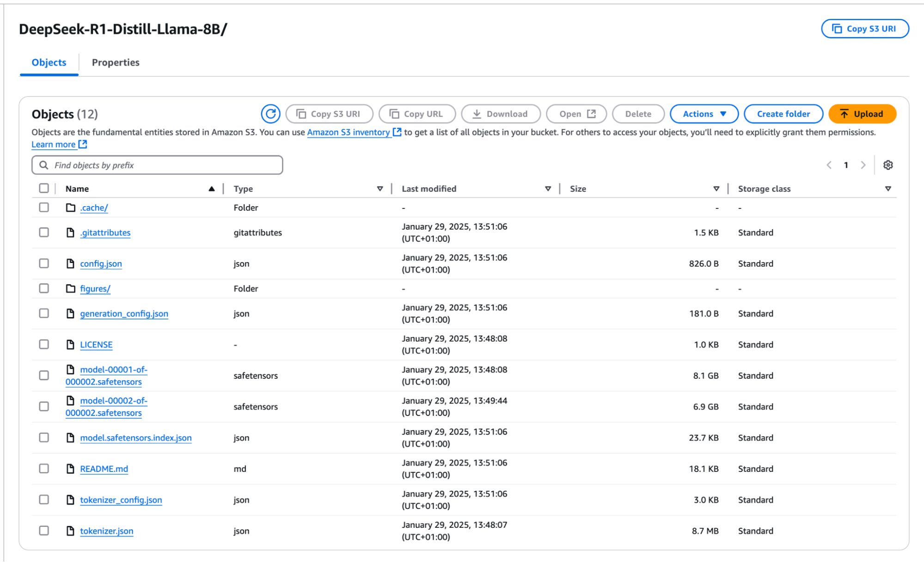
Task: Click file icon beside .gitattributes
Action: pos(70,232)
